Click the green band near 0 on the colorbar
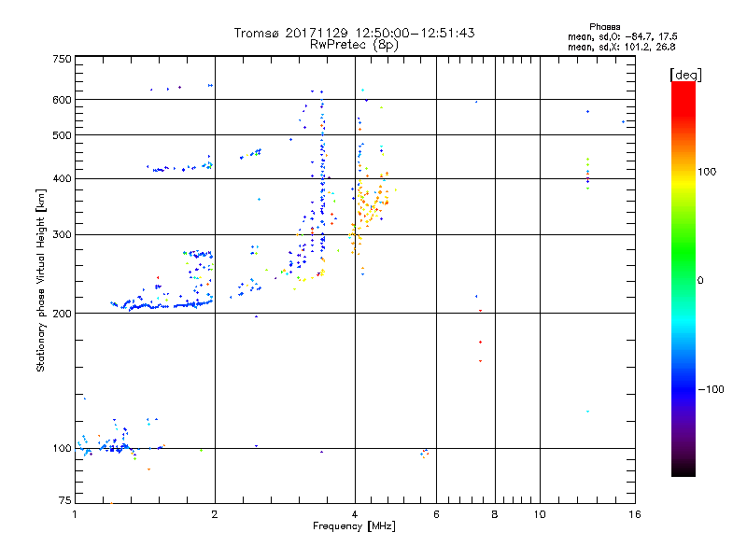The height and width of the screenshot is (560, 747). tap(684, 267)
